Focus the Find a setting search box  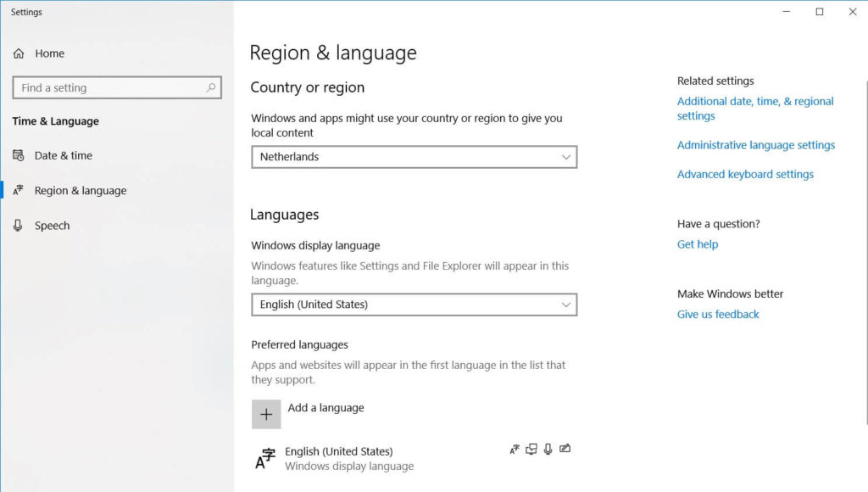(108, 87)
